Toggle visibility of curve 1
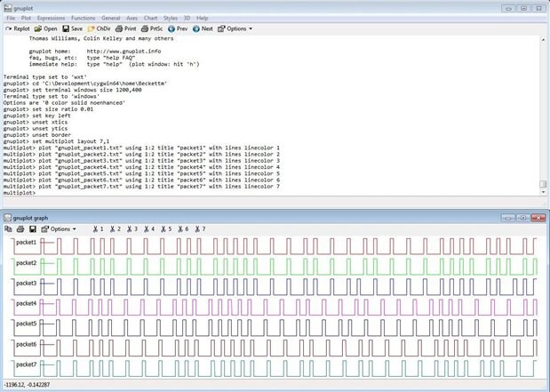This screenshot has width=550, height=392. 99,228
